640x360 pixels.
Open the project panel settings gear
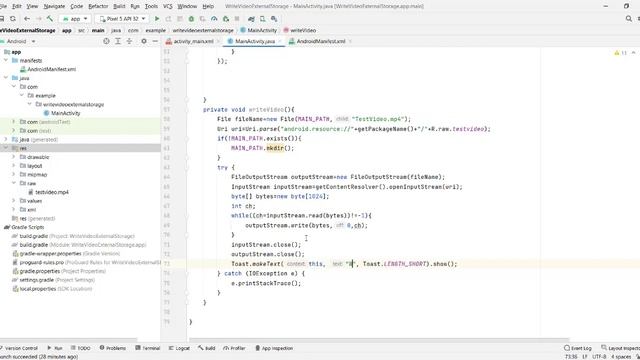[144, 41]
